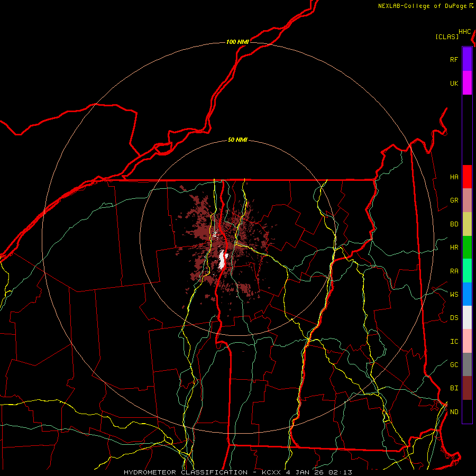Select the gray GC legend swatch
The image size is (476, 476).
(467, 364)
